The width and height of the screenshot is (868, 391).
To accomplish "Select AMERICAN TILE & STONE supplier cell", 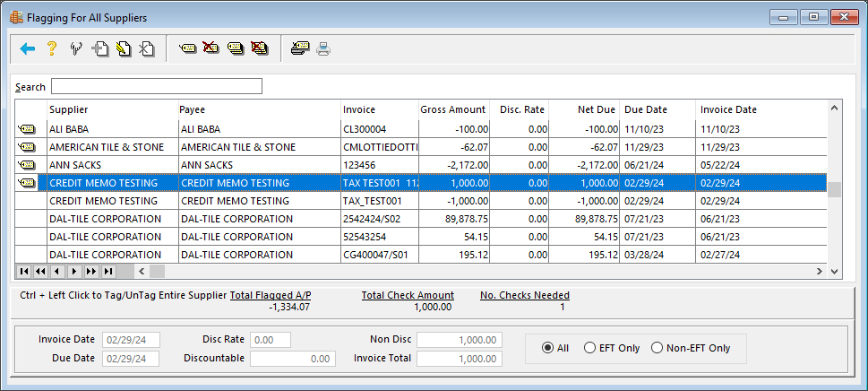I will tap(113, 147).
